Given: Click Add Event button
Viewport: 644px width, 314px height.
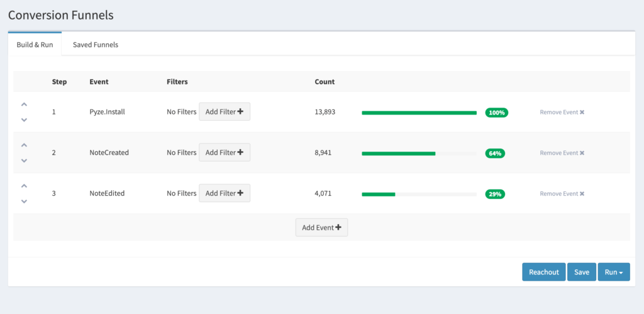Looking at the screenshot, I should point(321,227).
